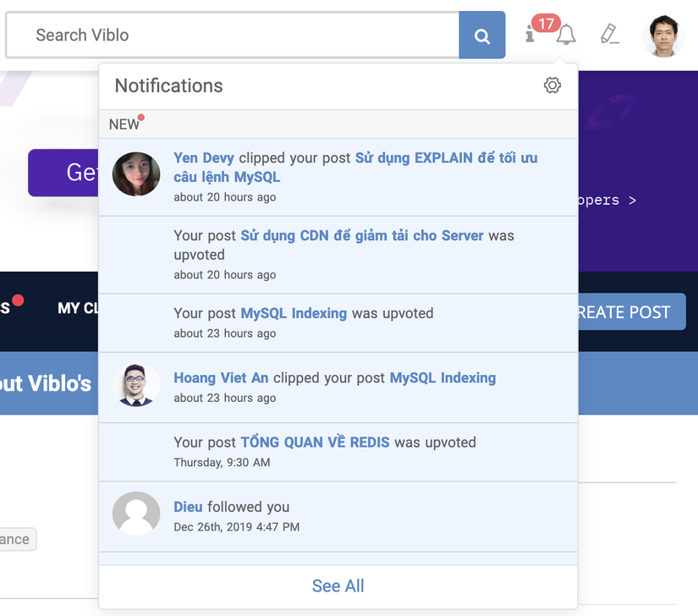Viewport: 698px width, 616px height.
Task: Click See All notifications link
Action: pyautogui.click(x=338, y=586)
